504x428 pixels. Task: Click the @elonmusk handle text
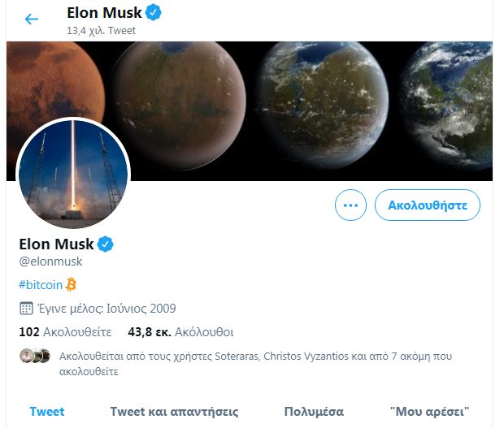pos(50,262)
